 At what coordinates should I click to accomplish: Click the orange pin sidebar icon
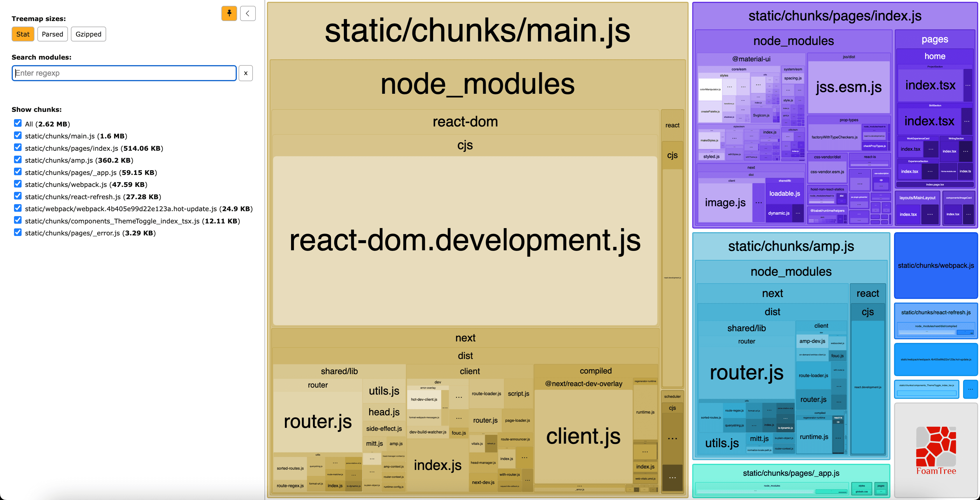(229, 14)
